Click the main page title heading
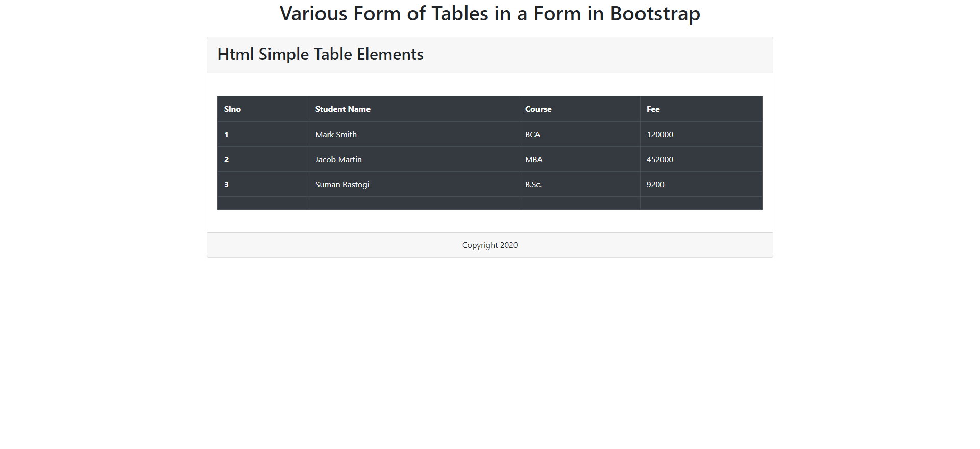The image size is (980, 449). tap(490, 13)
